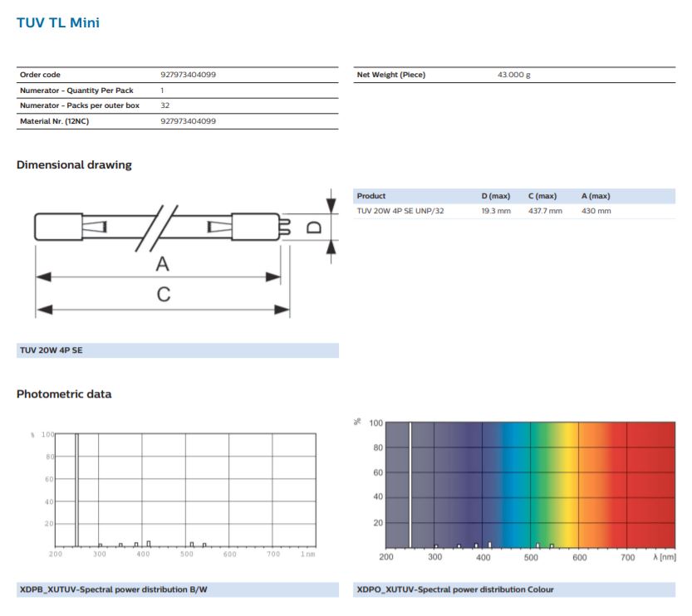Click the "C" dimension letter in the drawing

[164, 295]
